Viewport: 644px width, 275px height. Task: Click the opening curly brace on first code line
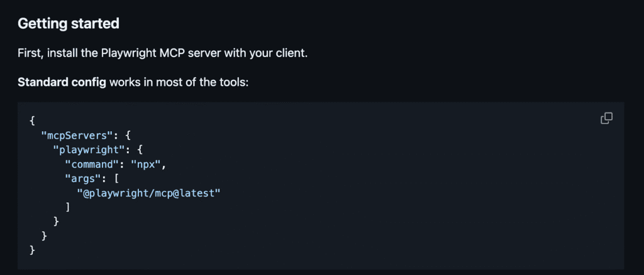click(32, 121)
